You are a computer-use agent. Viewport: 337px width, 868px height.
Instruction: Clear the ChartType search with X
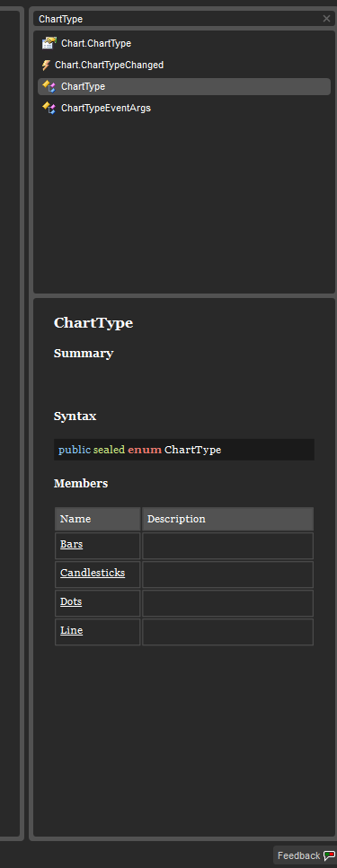click(326, 19)
